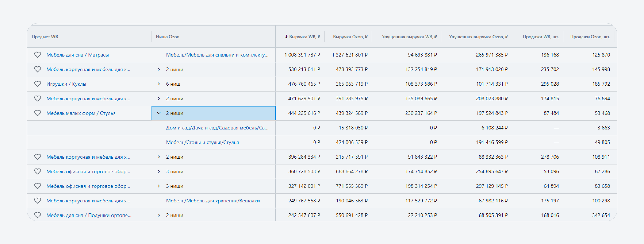Favorite the Подушки ортопедические row
This screenshot has width=644, height=244.
[37, 215]
